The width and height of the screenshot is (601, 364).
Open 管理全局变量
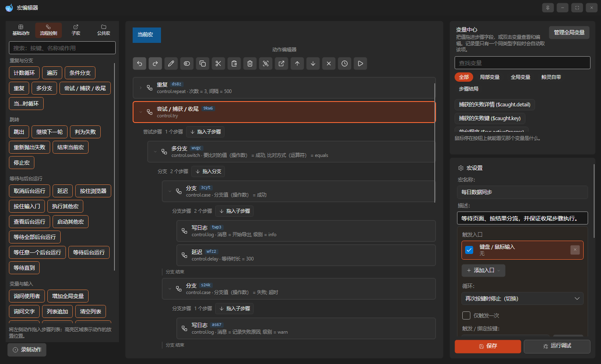click(x=569, y=32)
